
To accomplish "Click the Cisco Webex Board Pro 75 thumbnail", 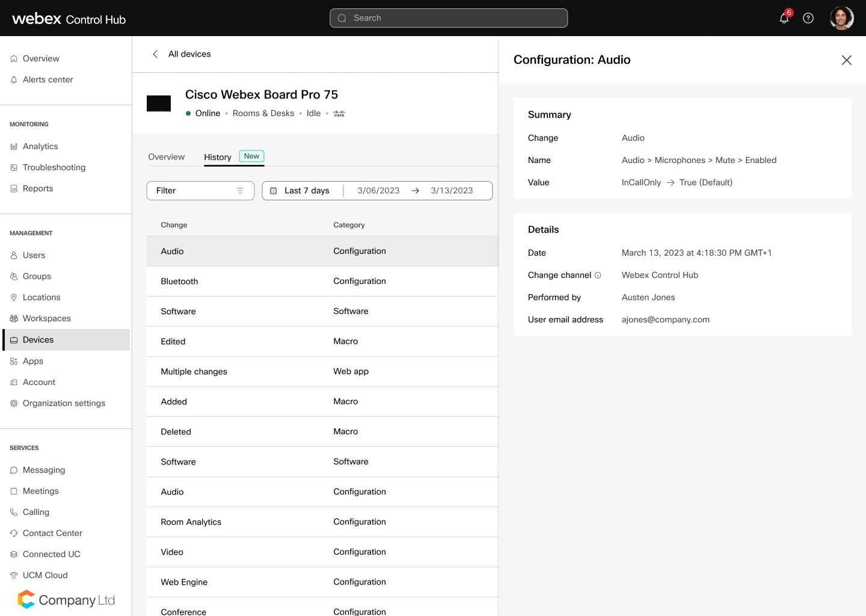I will click(x=159, y=103).
